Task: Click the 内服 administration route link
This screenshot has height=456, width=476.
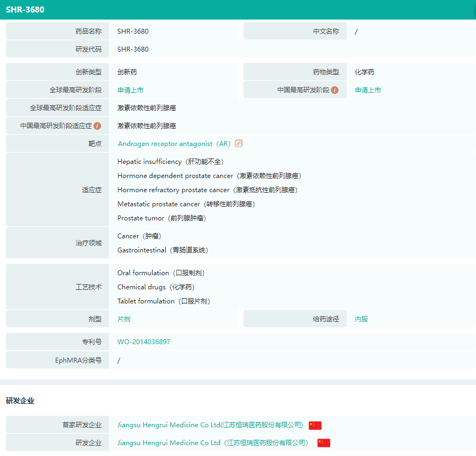Action: point(361,319)
